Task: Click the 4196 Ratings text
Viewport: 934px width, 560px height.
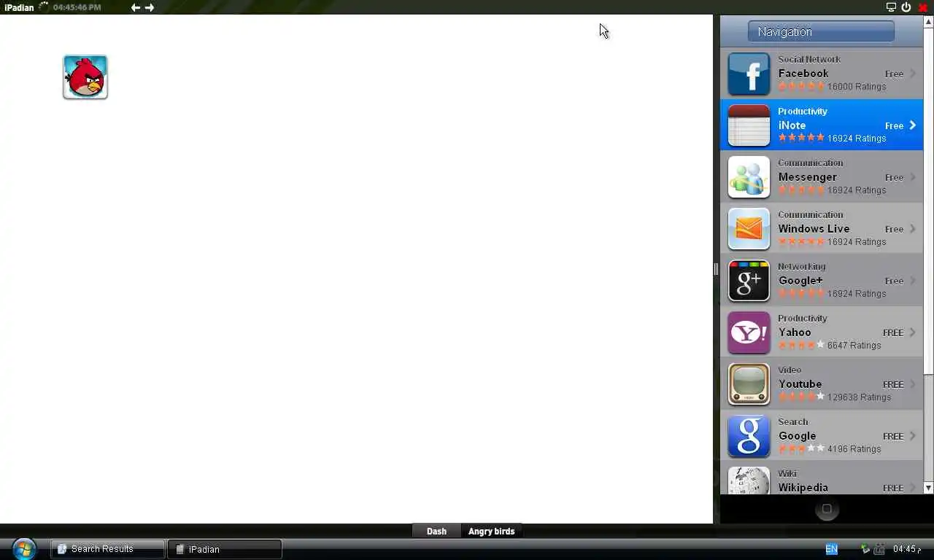Action: (854, 448)
